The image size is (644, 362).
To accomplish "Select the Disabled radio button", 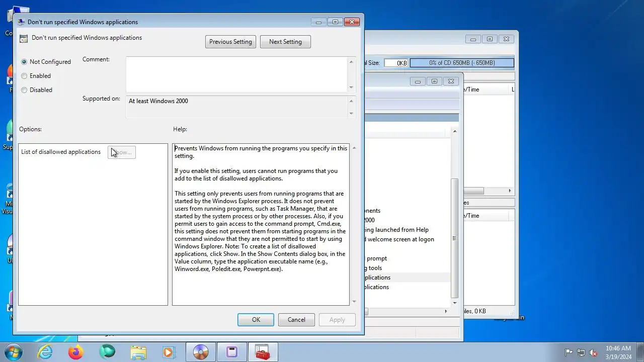I will click(36, 90).
